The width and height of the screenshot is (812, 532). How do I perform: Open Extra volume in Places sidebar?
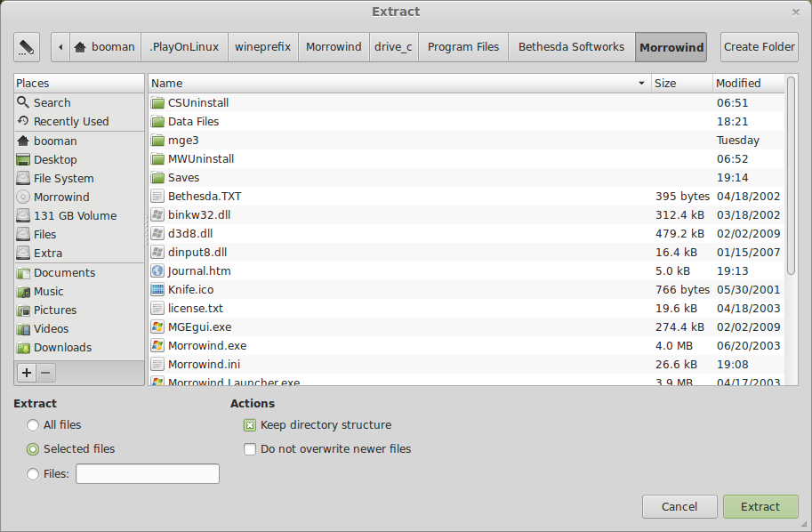click(79, 253)
